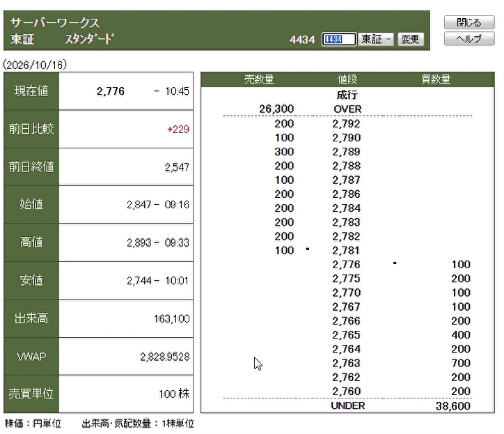Click the 閉じる close button
Screen dimensions: 504x434
(x=469, y=22)
